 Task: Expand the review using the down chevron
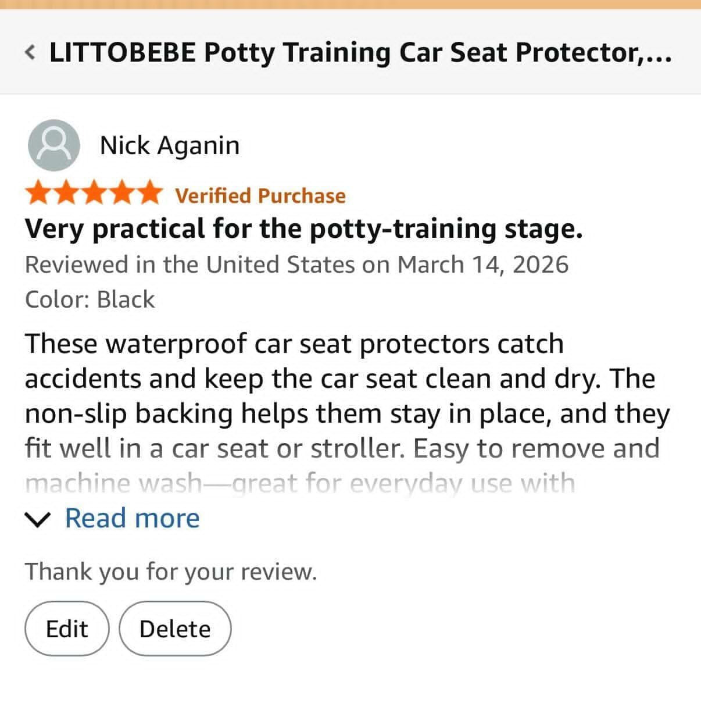[x=39, y=519]
